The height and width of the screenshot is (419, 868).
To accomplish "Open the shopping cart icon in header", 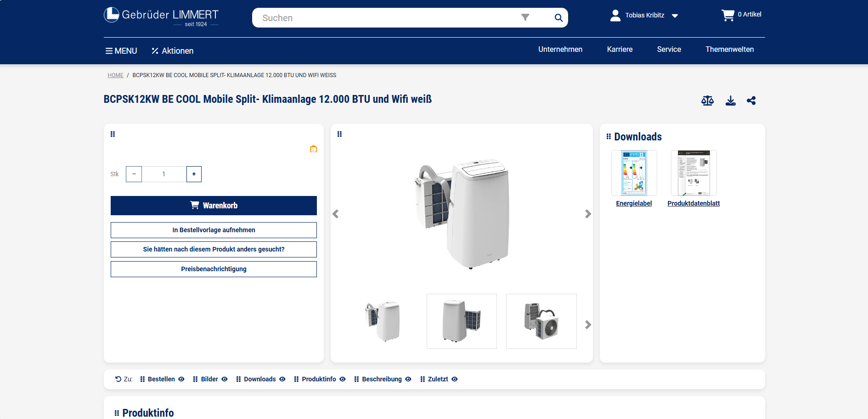I will (x=728, y=15).
